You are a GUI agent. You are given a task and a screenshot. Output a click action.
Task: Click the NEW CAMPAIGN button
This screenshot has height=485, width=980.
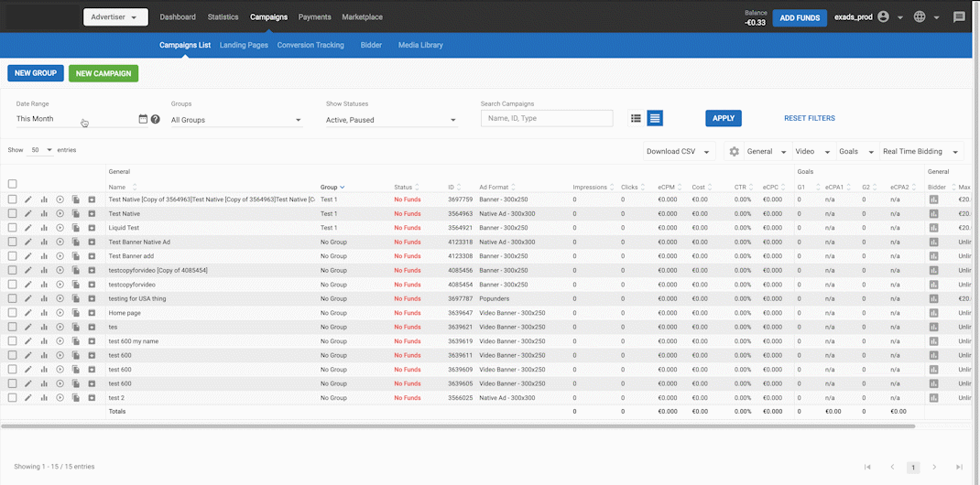coord(103,73)
